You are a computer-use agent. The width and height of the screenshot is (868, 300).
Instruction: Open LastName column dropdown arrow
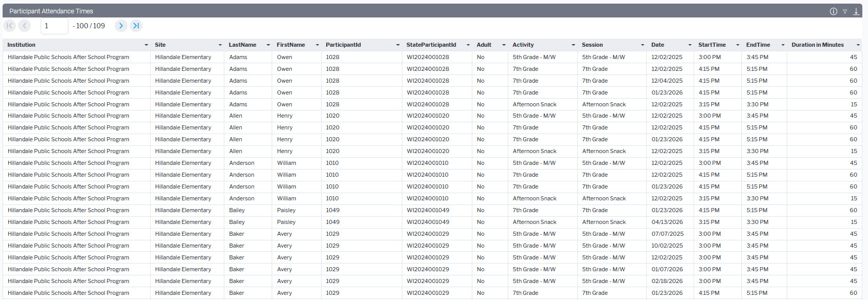[268, 45]
